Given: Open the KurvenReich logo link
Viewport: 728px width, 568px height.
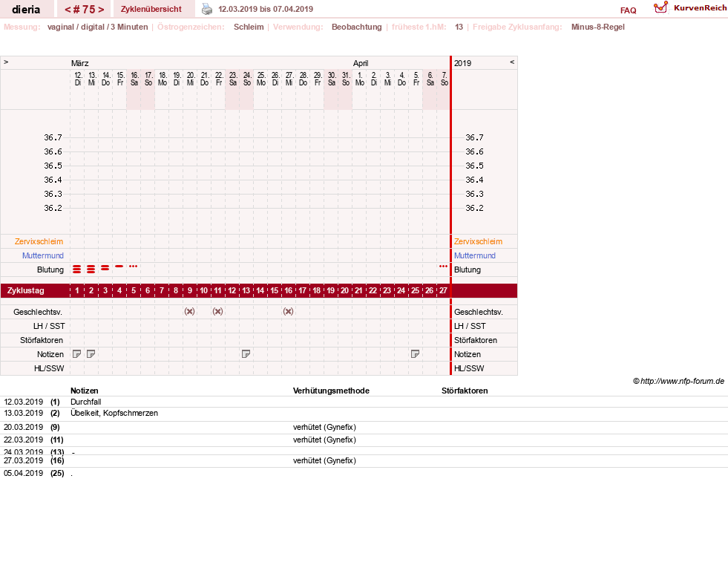Looking at the screenshot, I should 690,8.
